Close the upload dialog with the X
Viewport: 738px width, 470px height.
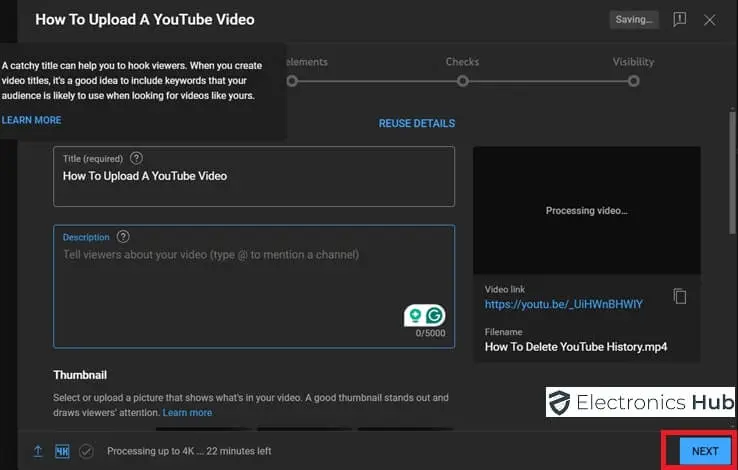click(x=710, y=20)
